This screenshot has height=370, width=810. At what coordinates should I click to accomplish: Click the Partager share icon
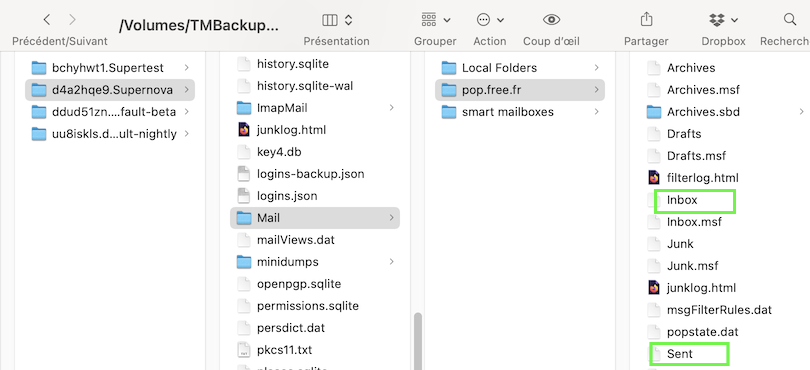coord(646,20)
